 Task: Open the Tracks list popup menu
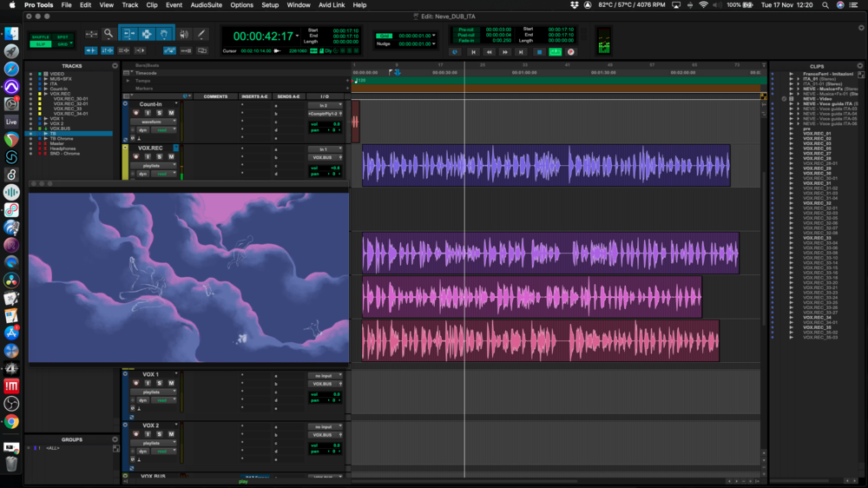pos(115,66)
